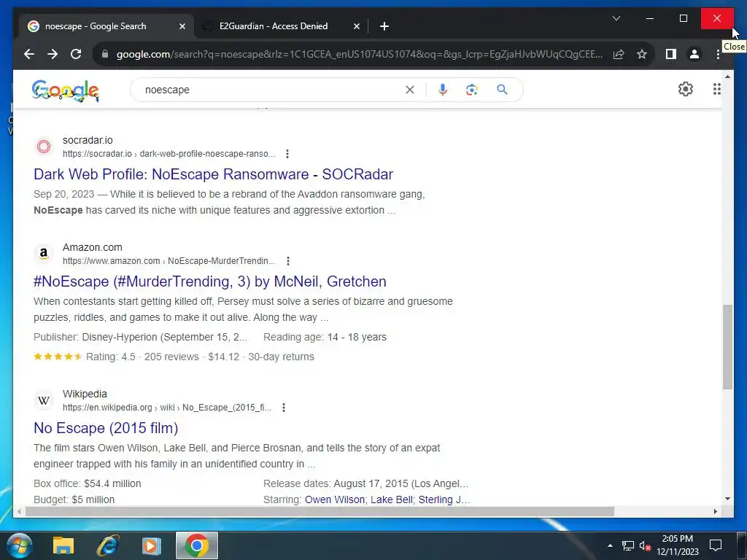Viewport: 747px width, 560px height.
Task: Bookmark this tab with the star icon
Action: (x=642, y=54)
